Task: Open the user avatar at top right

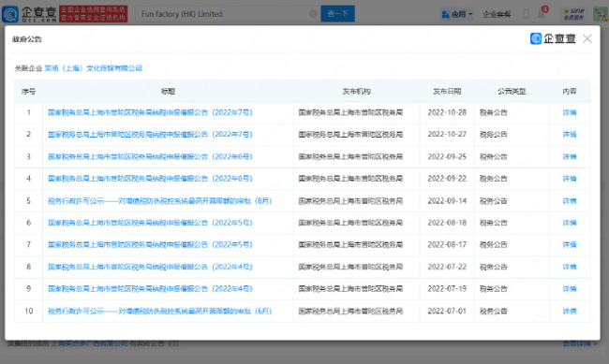Action: (601, 14)
